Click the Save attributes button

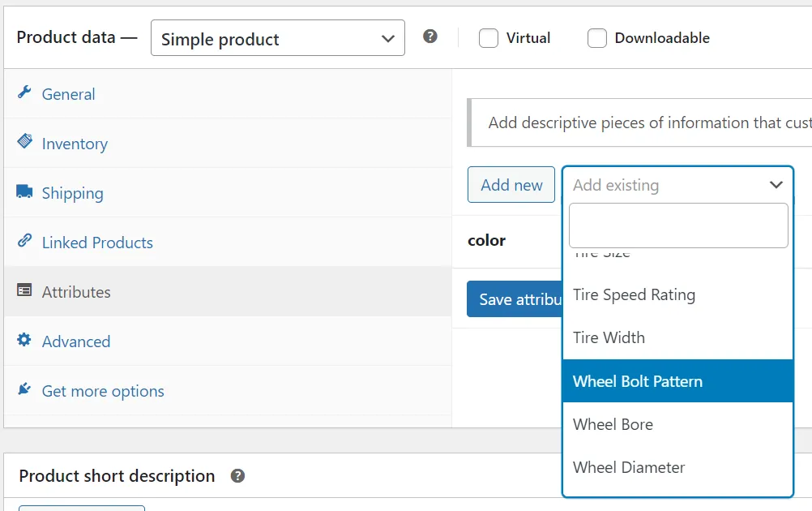(x=515, y=299)
